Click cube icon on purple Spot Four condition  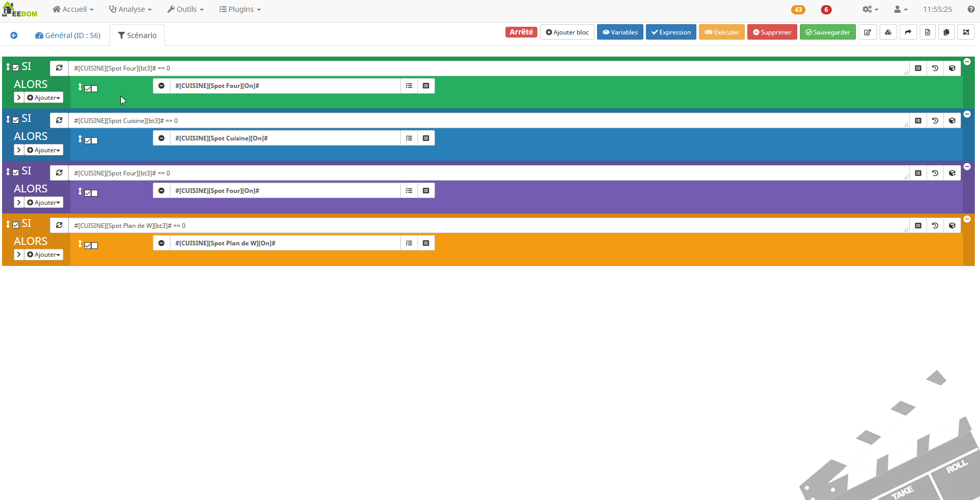point(952,173)
